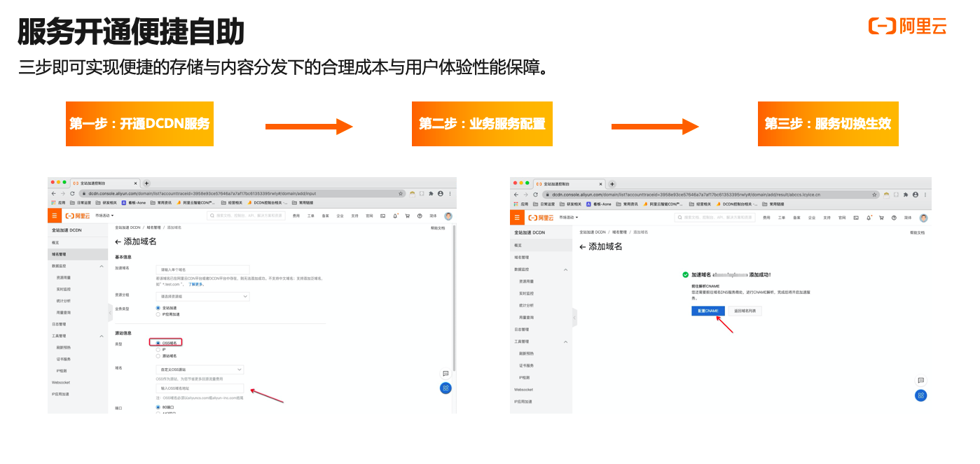Open extensions puzzle icon in right browser
Screen dimensions: 980x464
(x=906, y=195)
